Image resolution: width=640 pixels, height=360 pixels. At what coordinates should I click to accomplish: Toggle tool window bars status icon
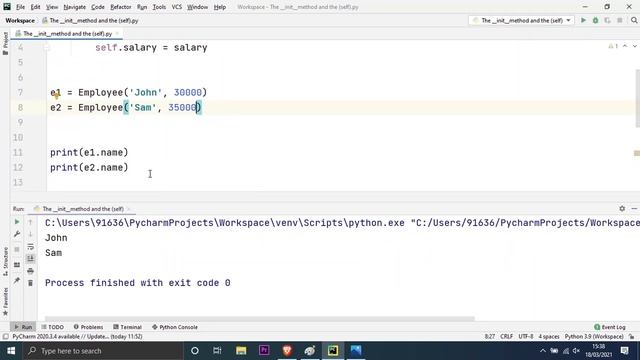click(x=5, y=337)
